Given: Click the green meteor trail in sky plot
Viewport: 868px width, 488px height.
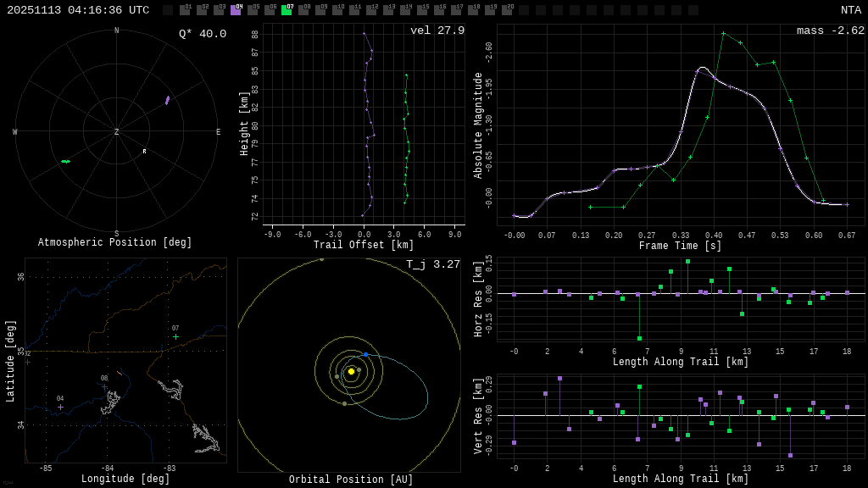Looking at the screenshot, I should (x=65, y=161).
